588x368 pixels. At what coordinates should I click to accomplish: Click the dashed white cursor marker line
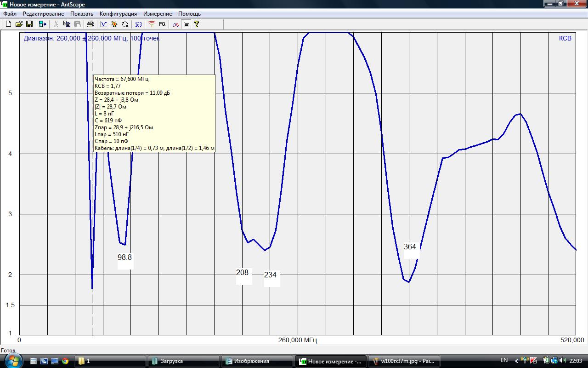(92, 184)
